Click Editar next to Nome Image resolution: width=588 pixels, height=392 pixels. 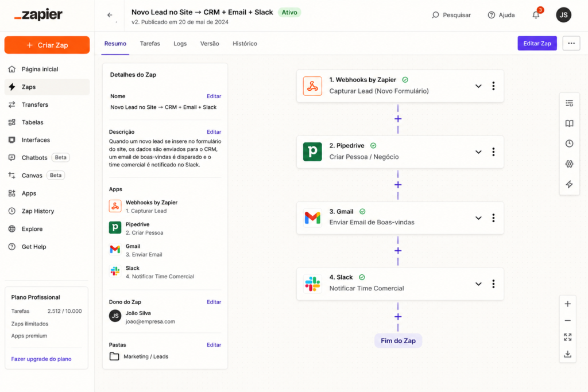(214, 96)
